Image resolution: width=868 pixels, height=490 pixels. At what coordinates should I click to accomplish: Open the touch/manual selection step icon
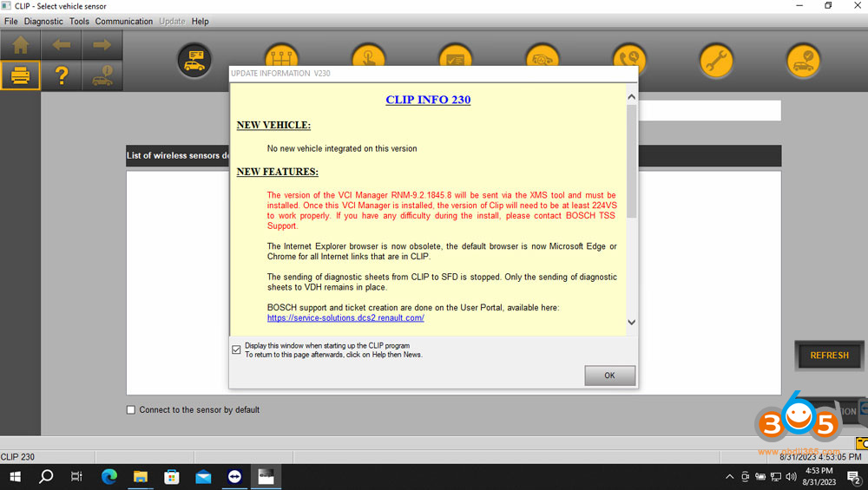point(368,56)
